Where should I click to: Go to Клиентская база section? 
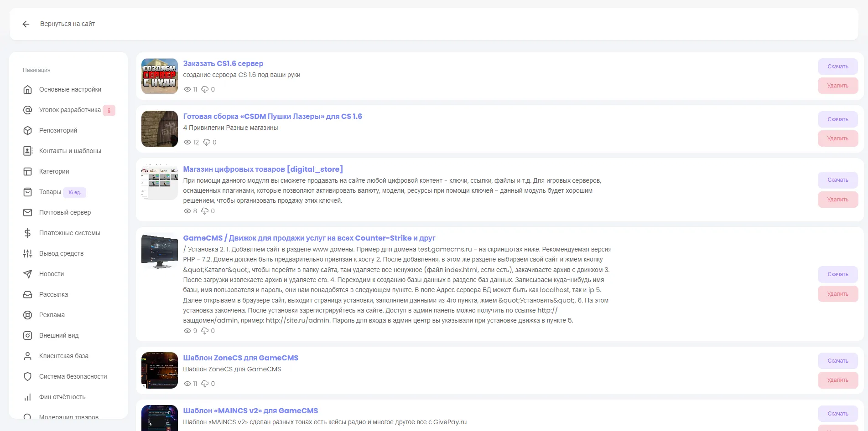click(64, 356)
